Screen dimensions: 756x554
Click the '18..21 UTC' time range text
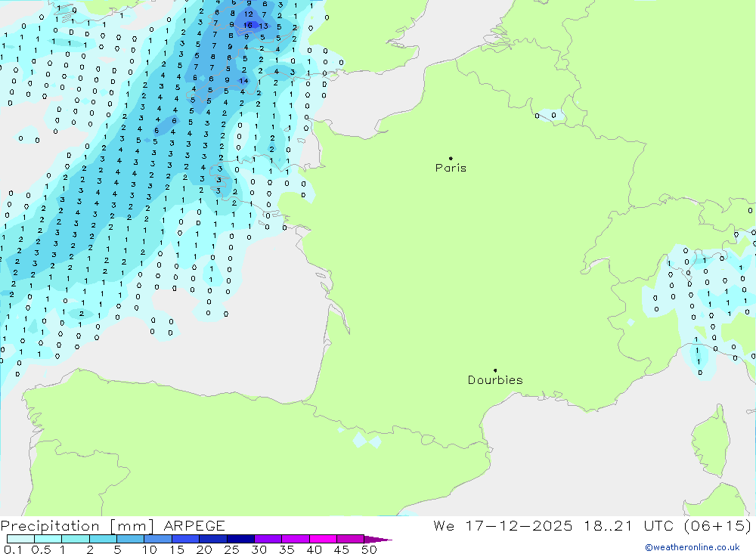628,526
